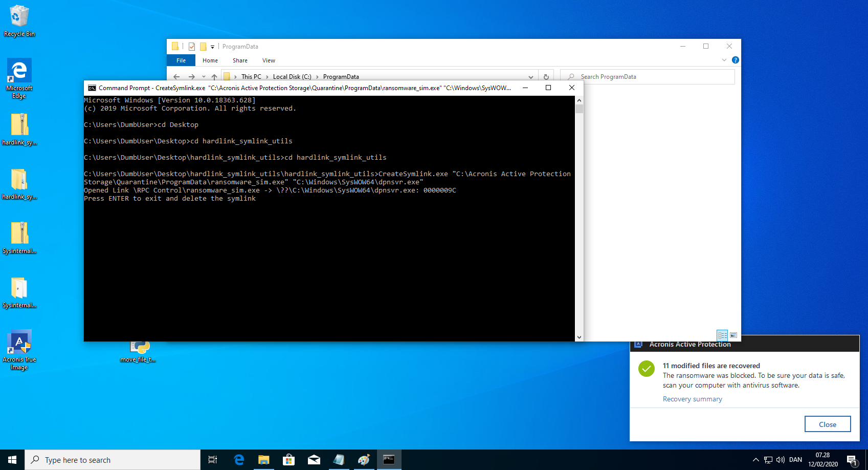The width and height of the screenshot is (868, 470).
Task: Close the Acronis Active Protection notification
Action: pos(827,424)
